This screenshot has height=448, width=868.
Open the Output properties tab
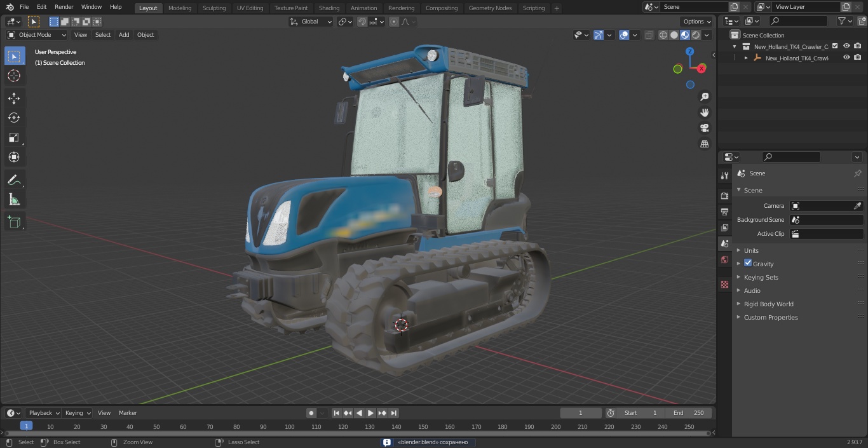pyautogui.click(x=724, y=212)
